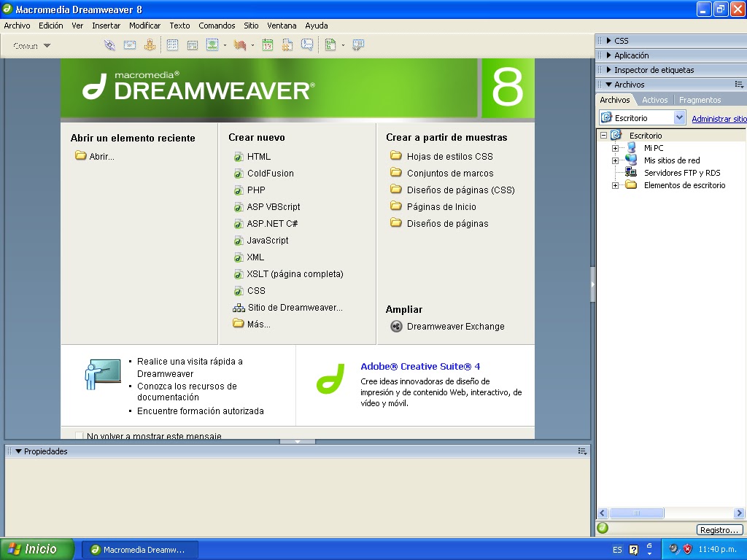Create a new XML document
This screenshot has height=560, width=747.
tap(249, 257)
